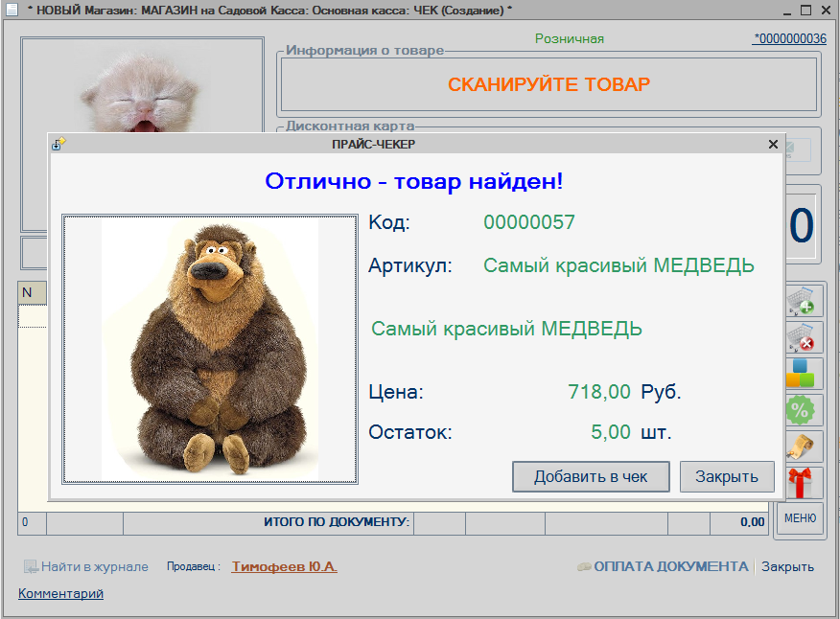This screenshot has width=840, height=619.
Task: Click the bear product image
Action: [210, 349]
